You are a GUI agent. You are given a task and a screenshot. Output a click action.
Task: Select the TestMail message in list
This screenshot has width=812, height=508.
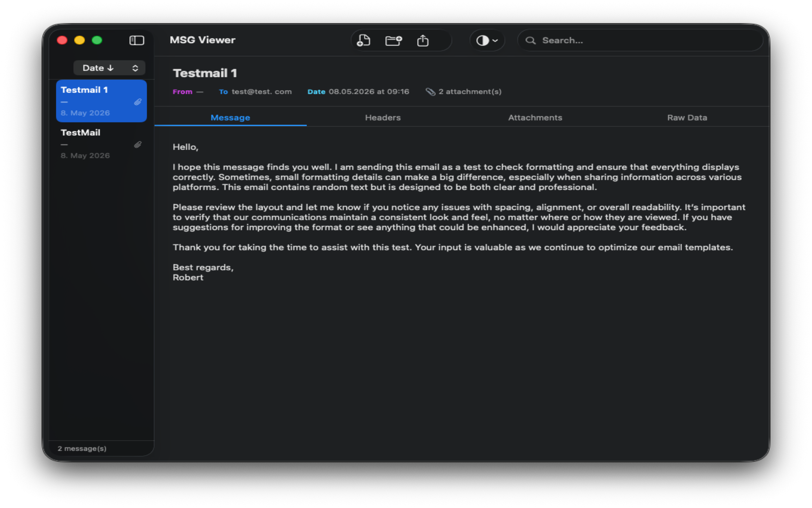tap(101, 144)
